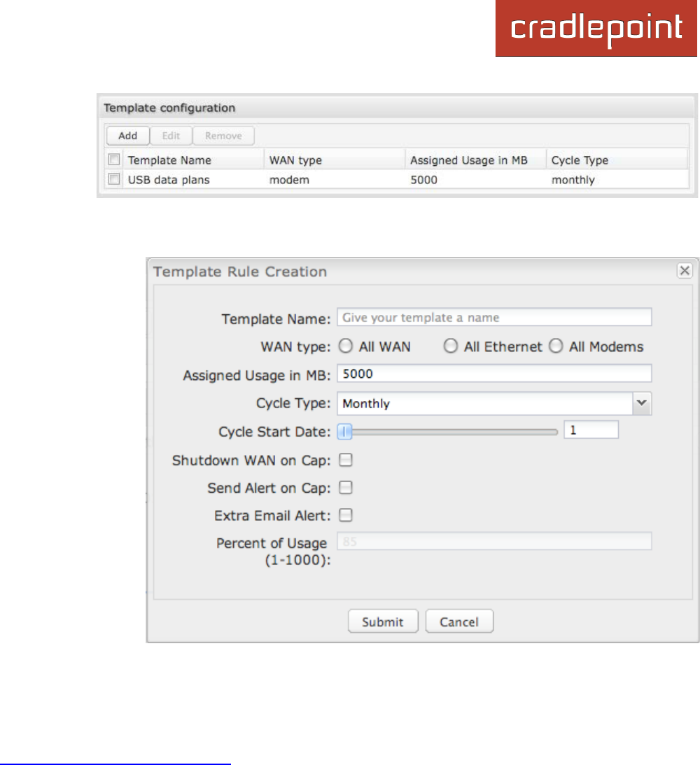Click the Cradlepoint logo
This screenshot has height=765, width=700.
coord(596,28)
